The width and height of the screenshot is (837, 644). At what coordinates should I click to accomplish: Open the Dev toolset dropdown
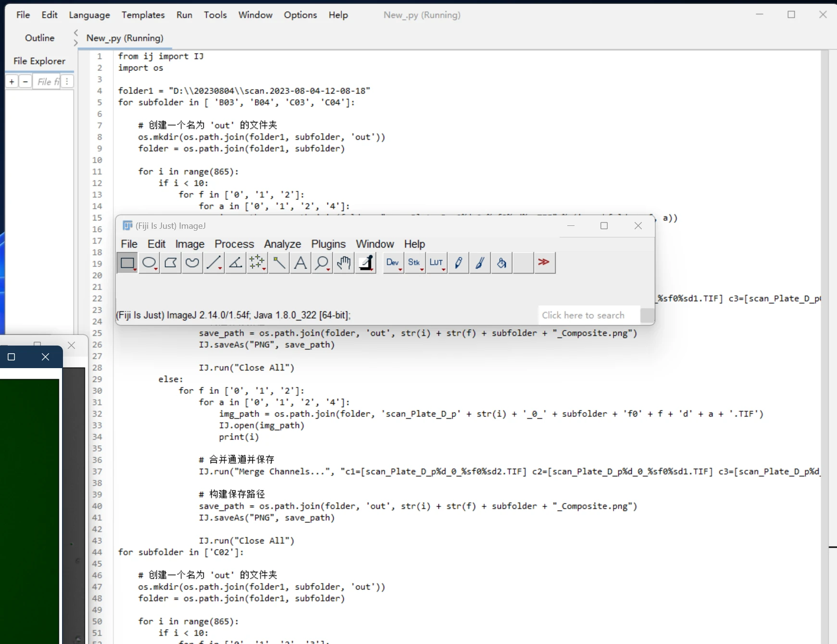(392, 263)
